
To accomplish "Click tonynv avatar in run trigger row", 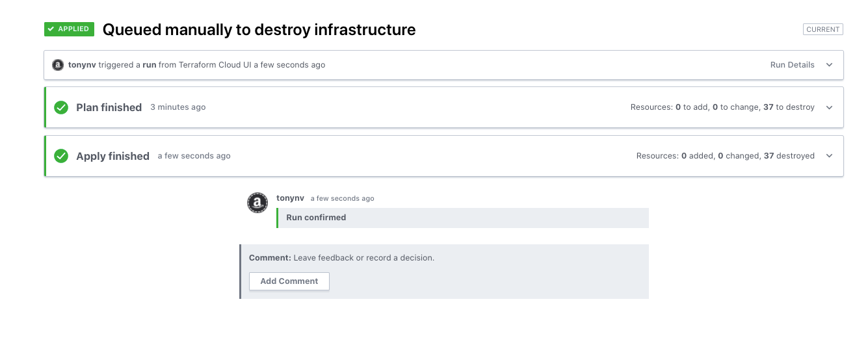I will coord(58,65).
